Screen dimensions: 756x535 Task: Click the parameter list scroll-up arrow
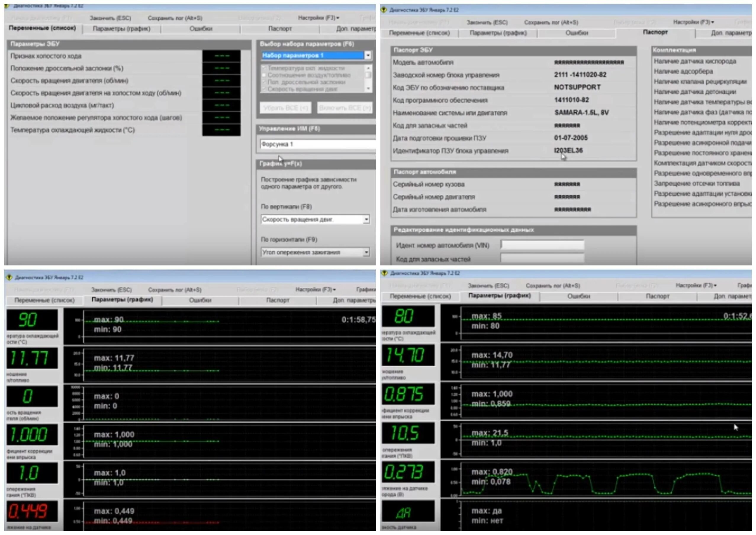point(368,68)
